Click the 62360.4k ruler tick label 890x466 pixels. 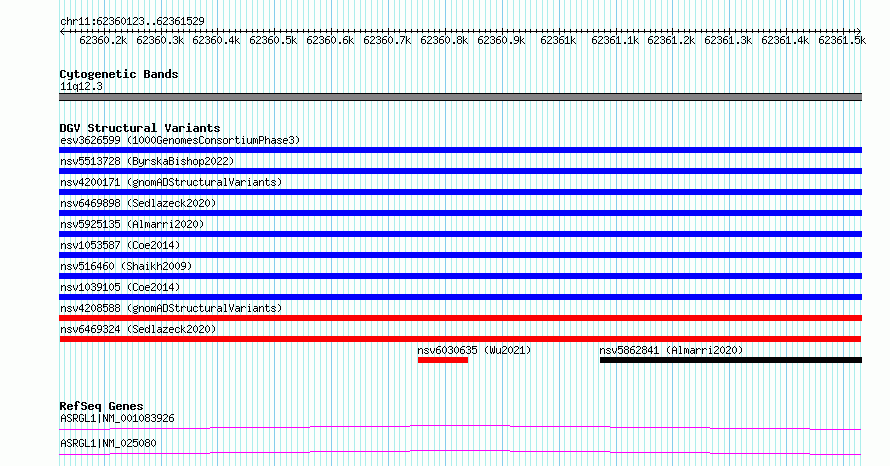(216, 40)
